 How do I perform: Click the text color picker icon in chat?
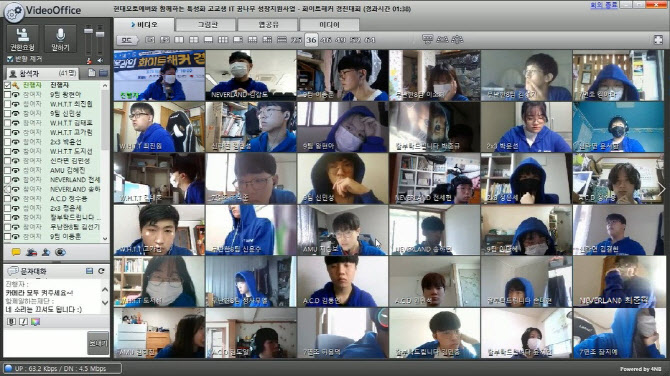pyautogui.click(x=35, y=322)
